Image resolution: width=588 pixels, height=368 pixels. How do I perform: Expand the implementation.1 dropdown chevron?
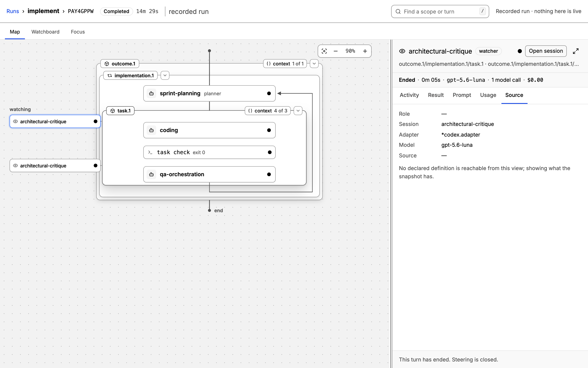point(165,75)
